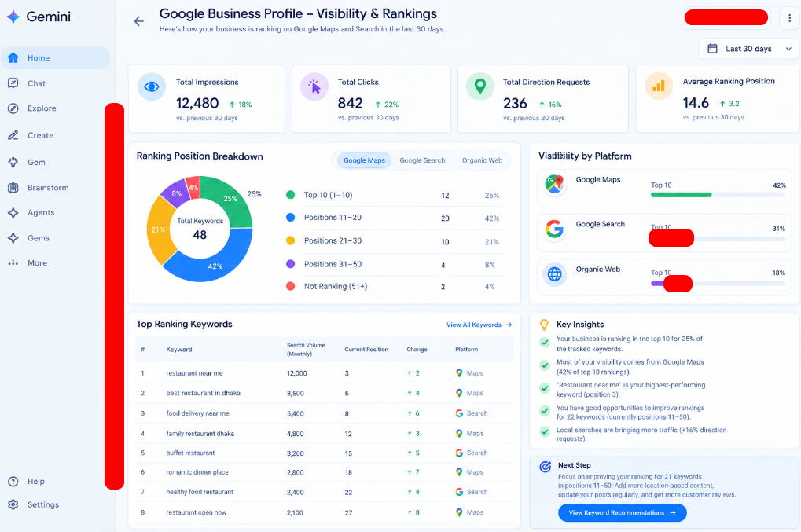Open Gem in the sidebar

tap(36, 163)
